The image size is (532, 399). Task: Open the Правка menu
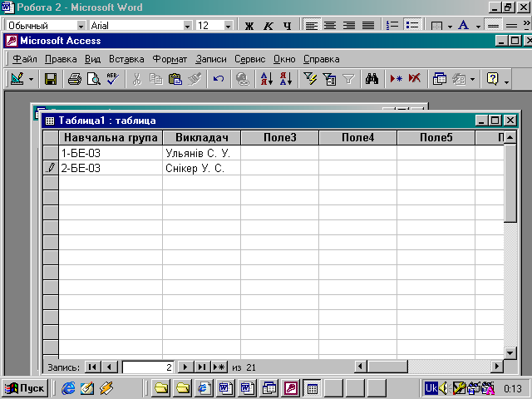(61, 59)
